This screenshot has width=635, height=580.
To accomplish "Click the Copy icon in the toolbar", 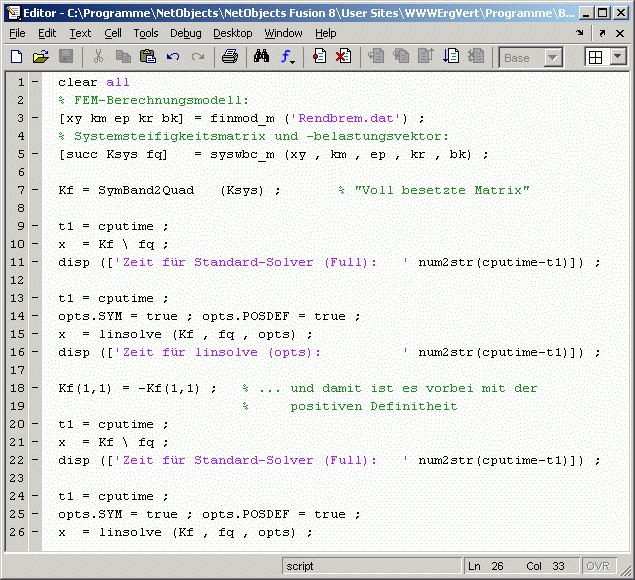I will click(x=124, y=57).
